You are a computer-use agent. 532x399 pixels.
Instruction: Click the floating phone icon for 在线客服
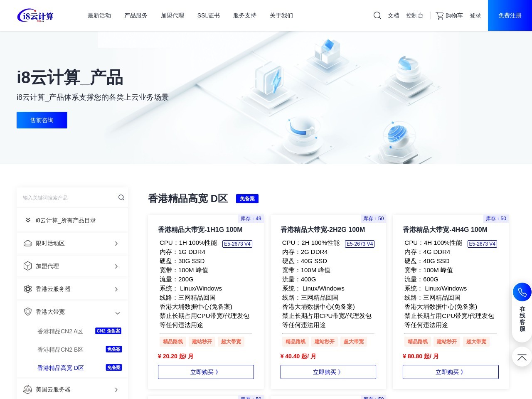(x=522, y=292)
